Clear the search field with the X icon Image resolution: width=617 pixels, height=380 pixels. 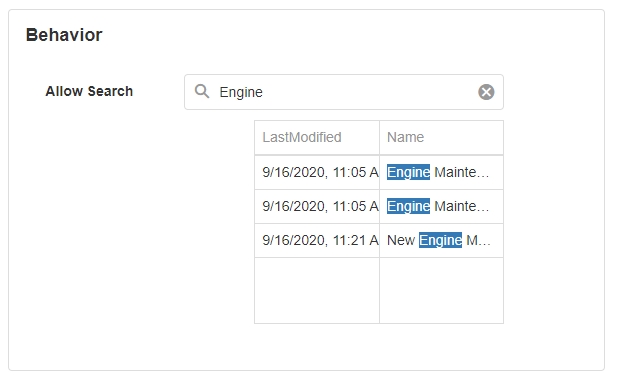[x=486, y=92]
